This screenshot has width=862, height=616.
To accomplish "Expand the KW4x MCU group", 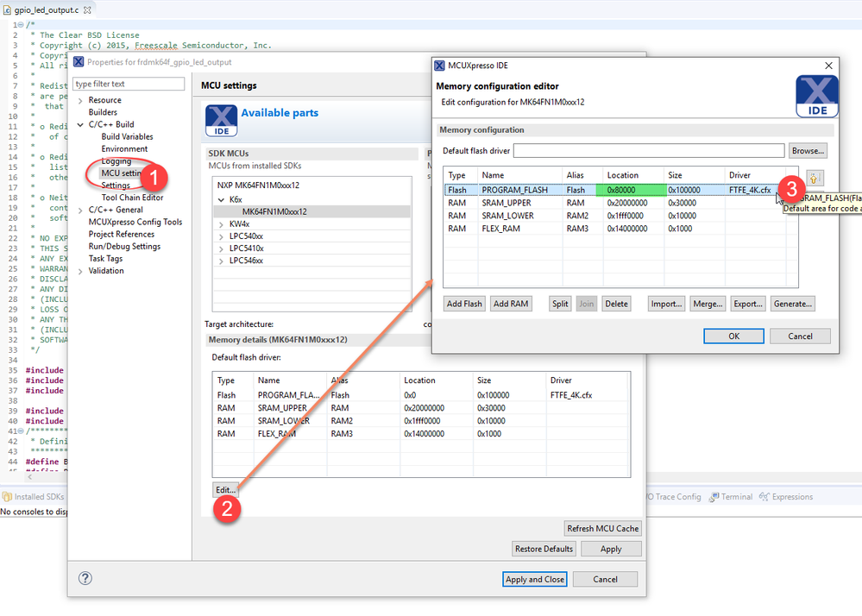I will coord(221,224).
